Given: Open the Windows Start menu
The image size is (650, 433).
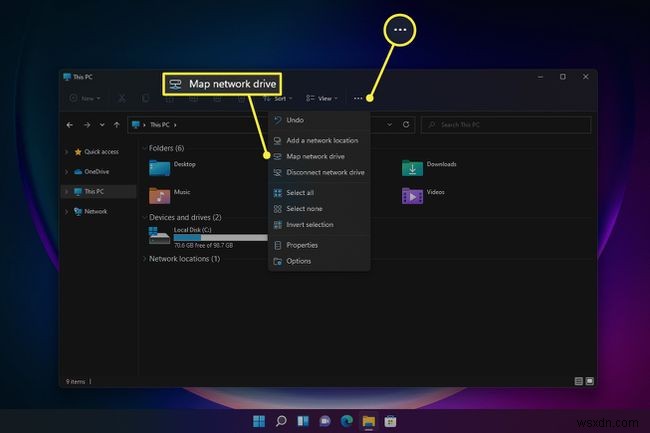Looking at the screenshot, I should pos(259,421).
